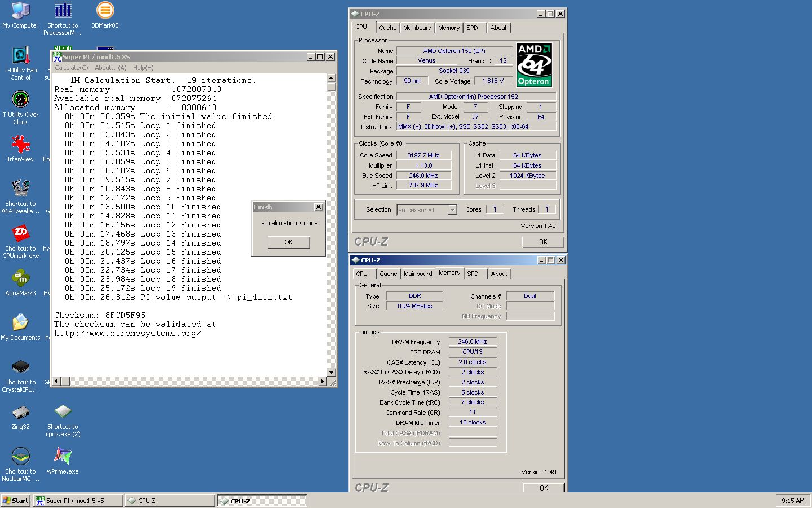Select SPD tab in bottom CPU-Z window

click(x=473, y=274)
